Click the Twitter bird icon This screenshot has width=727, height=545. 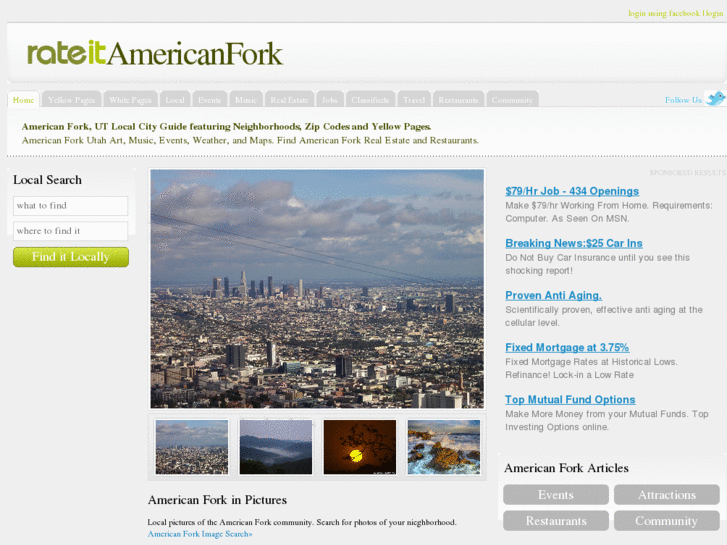(715, 98)
